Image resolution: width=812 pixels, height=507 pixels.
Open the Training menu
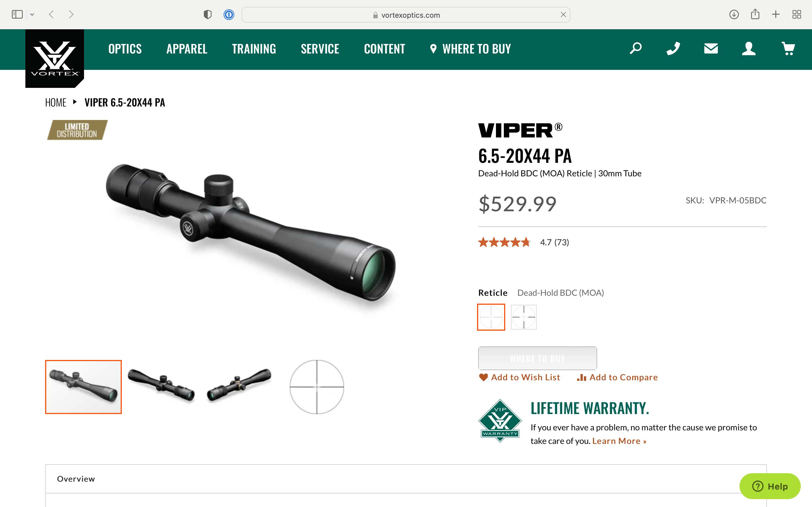click(x=254, y=49)
